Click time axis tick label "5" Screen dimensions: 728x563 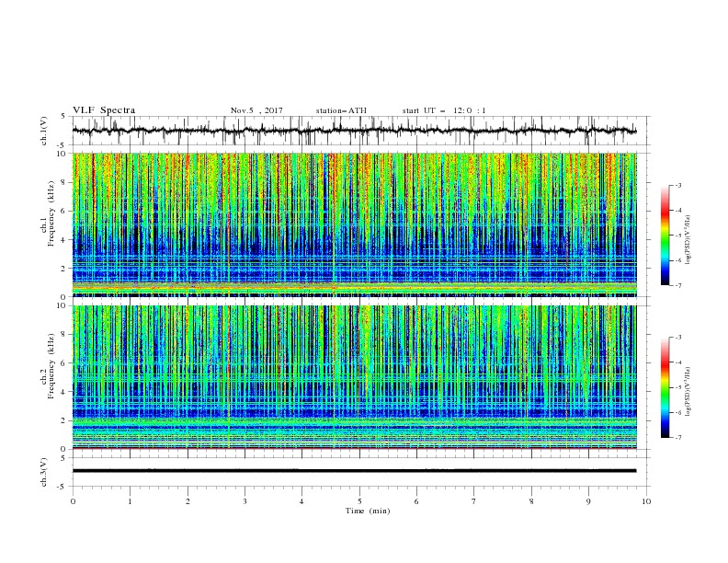coord(359,501)
